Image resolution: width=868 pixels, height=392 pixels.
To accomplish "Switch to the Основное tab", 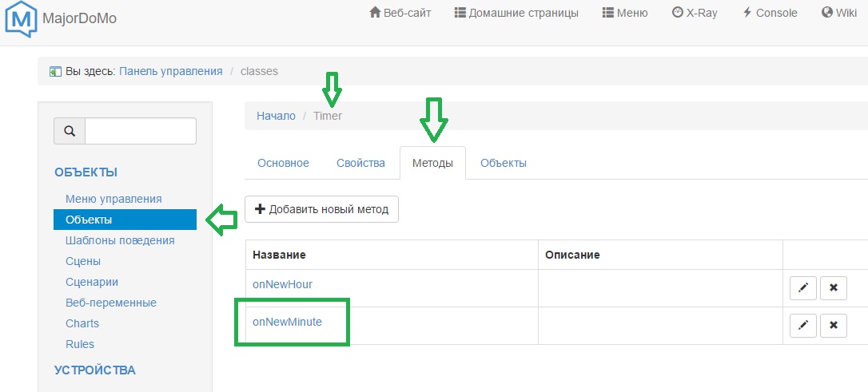I will [284, 163].
